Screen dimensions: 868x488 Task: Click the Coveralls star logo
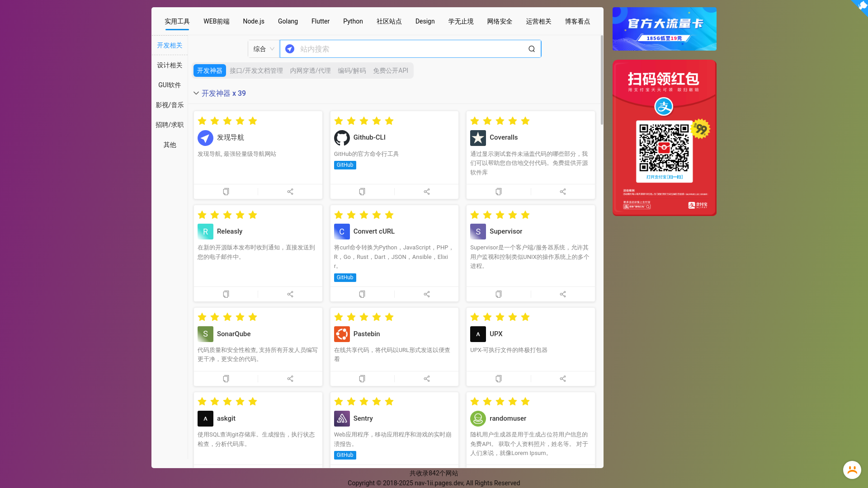click(x=478, y=138)
